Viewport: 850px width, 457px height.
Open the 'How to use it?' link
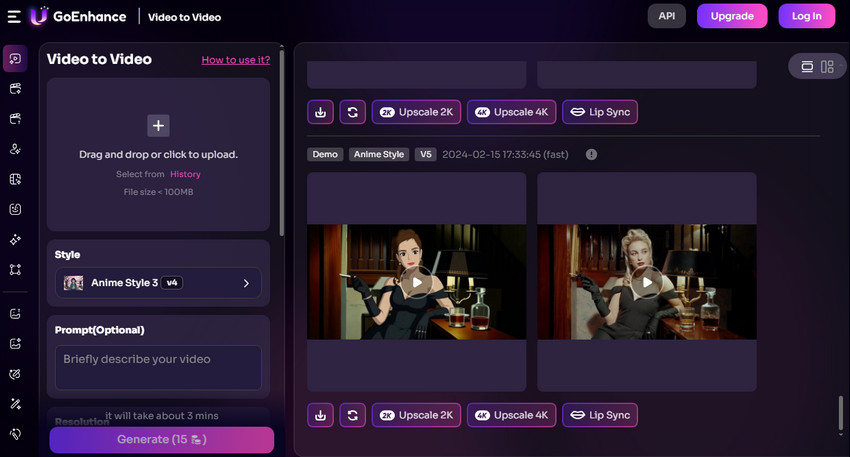(235, 60)
